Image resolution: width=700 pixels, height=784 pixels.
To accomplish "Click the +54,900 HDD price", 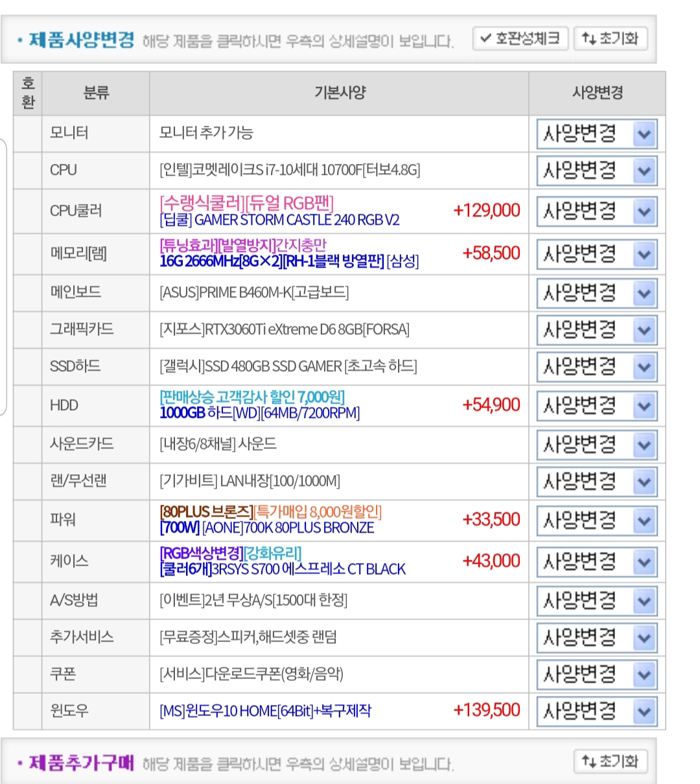I will pyautogui.click(x=491, y=405).
